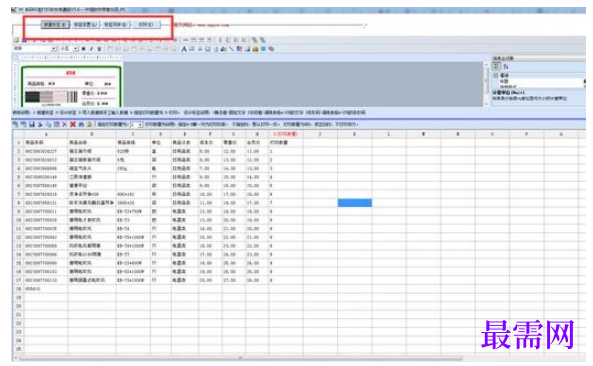Click the save floppy icon in the sheet toolbar
The width and height of the screenshot is (593, 366).
tap(32, 124)
